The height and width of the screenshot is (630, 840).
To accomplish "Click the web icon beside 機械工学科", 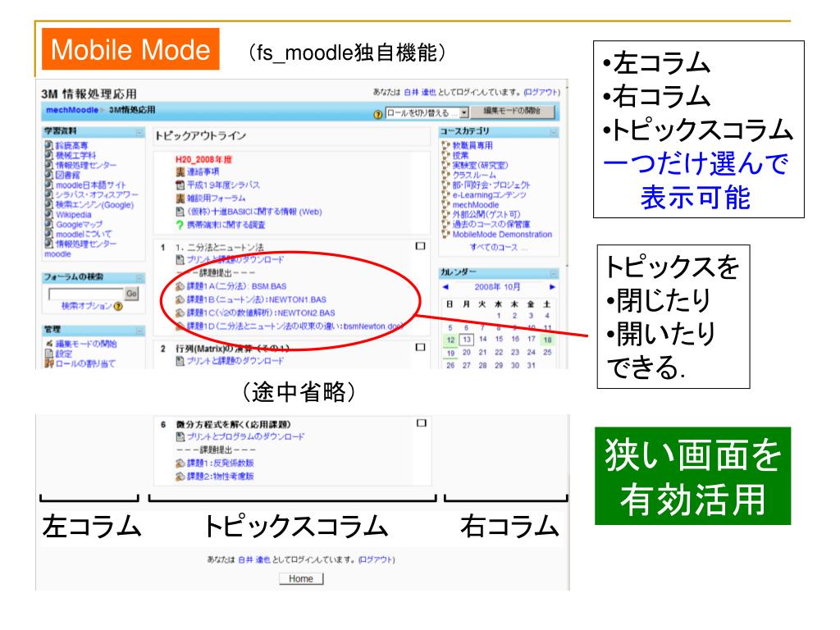I will tap(48, 155).
